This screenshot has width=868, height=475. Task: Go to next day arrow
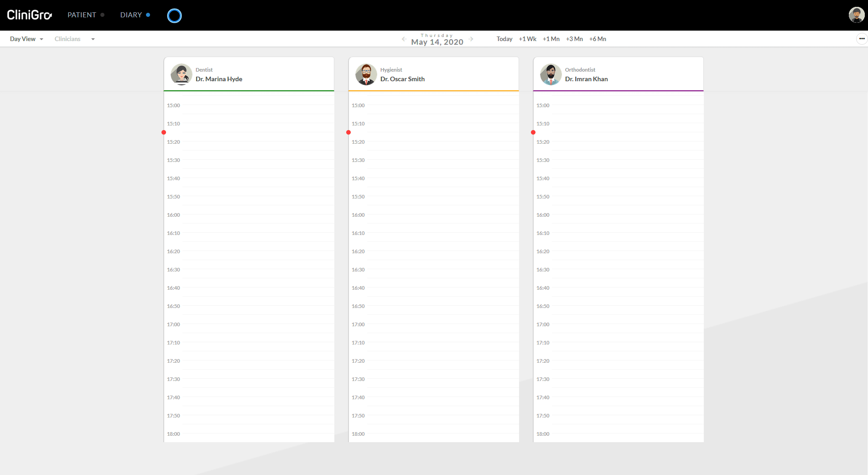471,39
